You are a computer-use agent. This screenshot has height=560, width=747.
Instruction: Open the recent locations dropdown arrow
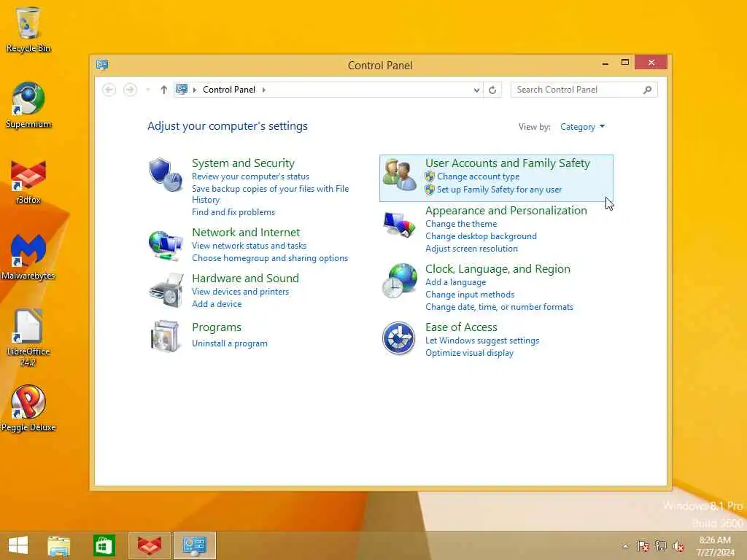pos(148,90)
